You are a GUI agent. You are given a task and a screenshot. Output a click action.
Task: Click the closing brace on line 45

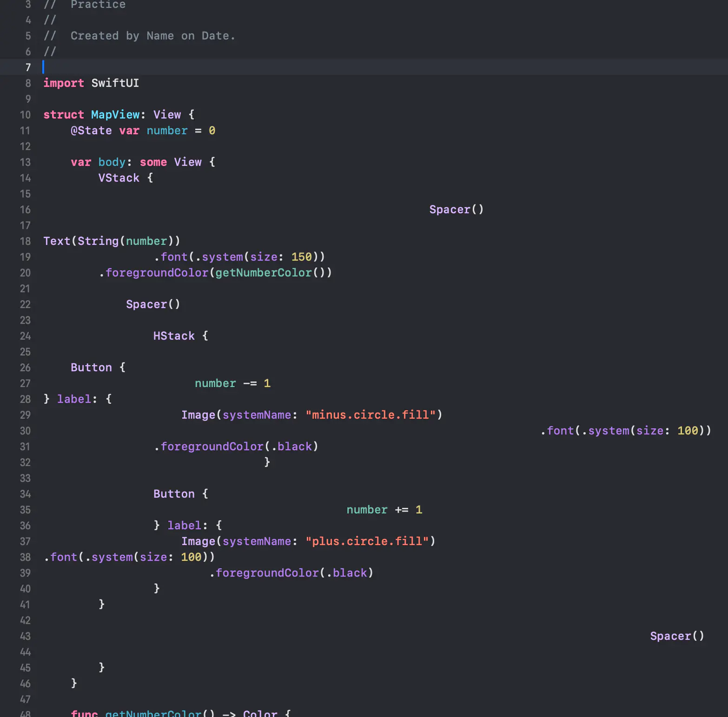(x=102, y=668)
